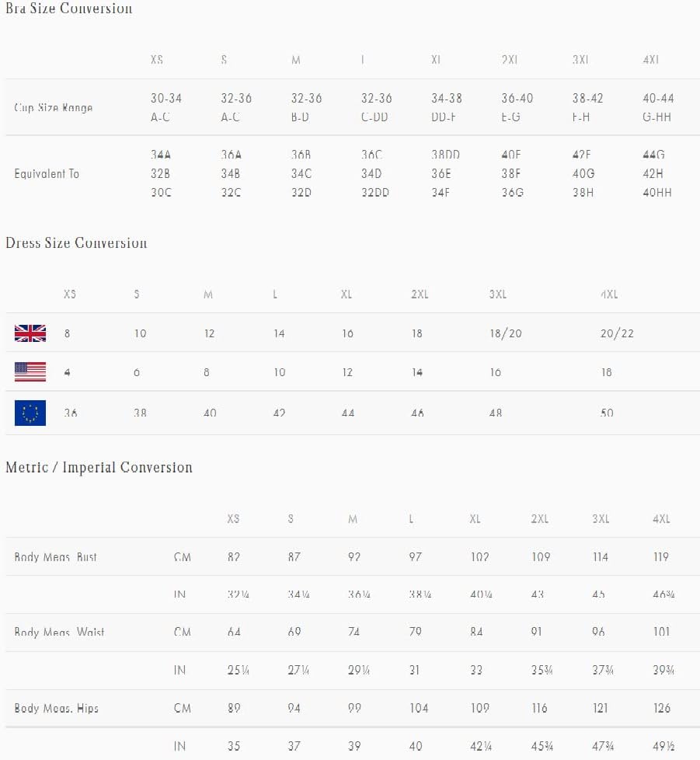The image size is (700, 760).
Task: Click the EU size 50 cell
Action: (607, 413)
